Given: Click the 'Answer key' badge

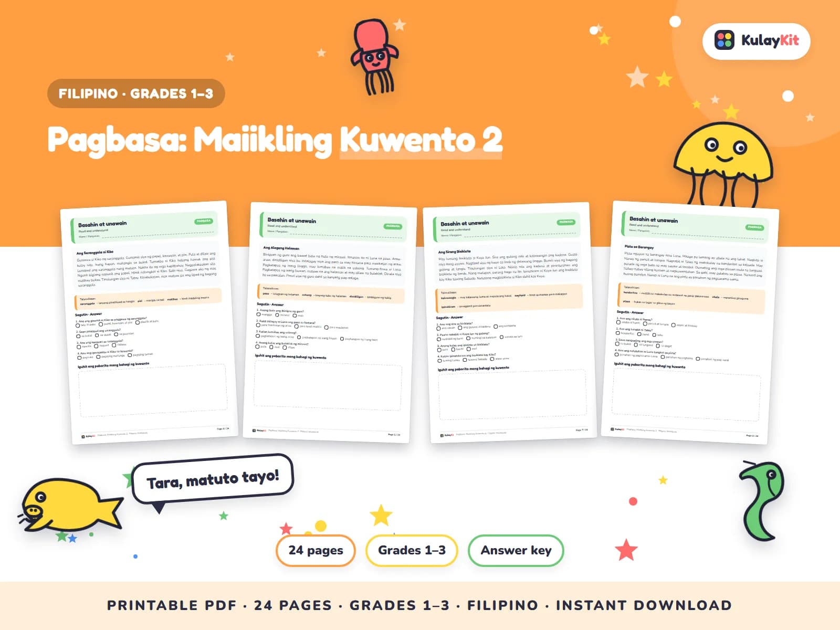Looking at the screenshot, I should [516, 550].
